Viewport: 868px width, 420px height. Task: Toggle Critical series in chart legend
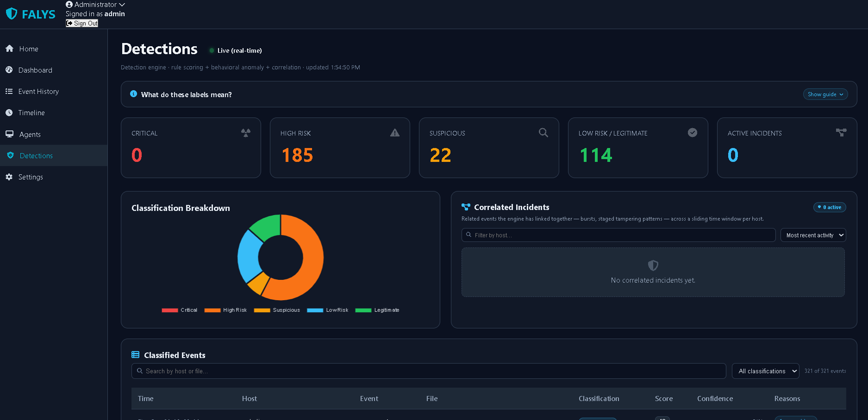click(179, 310)
